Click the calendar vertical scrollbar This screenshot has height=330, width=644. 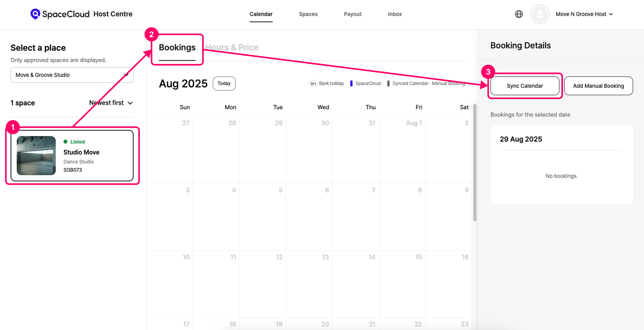click(x=475, y=163)
